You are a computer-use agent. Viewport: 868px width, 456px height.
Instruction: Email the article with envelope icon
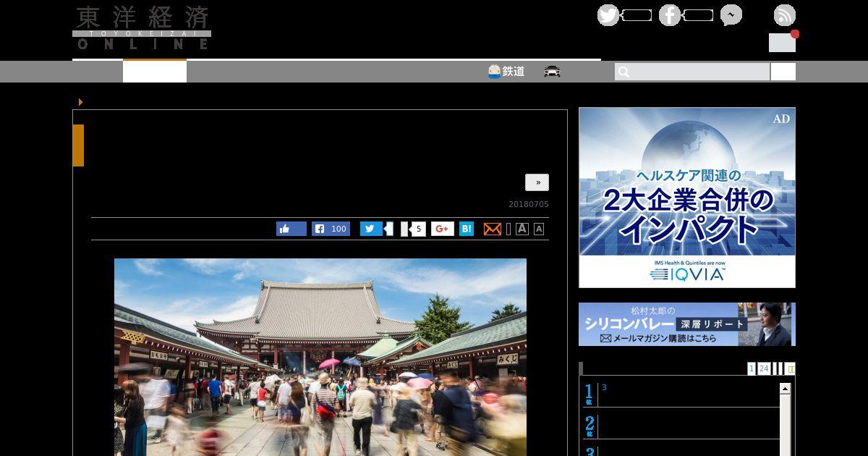click(493, 229)
